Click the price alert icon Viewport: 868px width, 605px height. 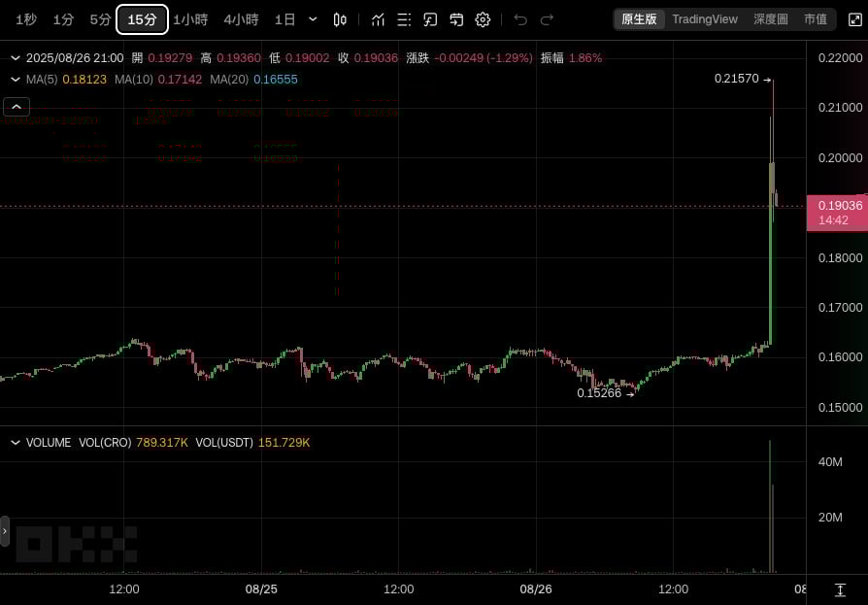(456, 19)
